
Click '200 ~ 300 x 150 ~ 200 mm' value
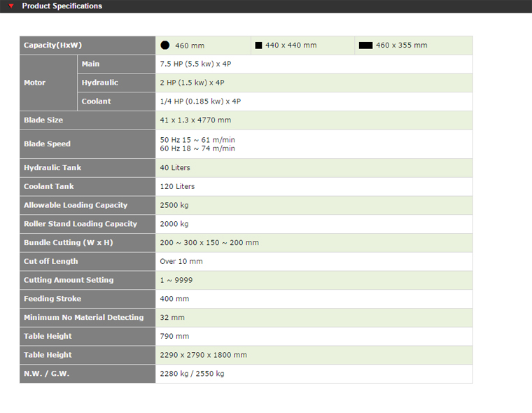[209, 242]
